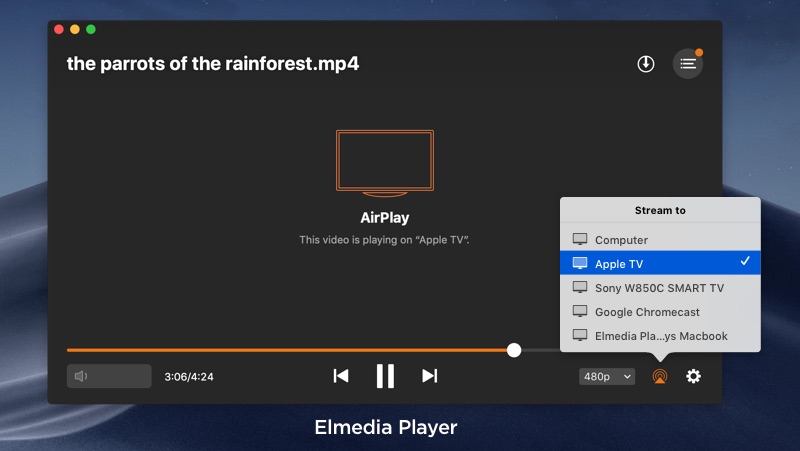Click the Computer monitor icon

[580, 239]
